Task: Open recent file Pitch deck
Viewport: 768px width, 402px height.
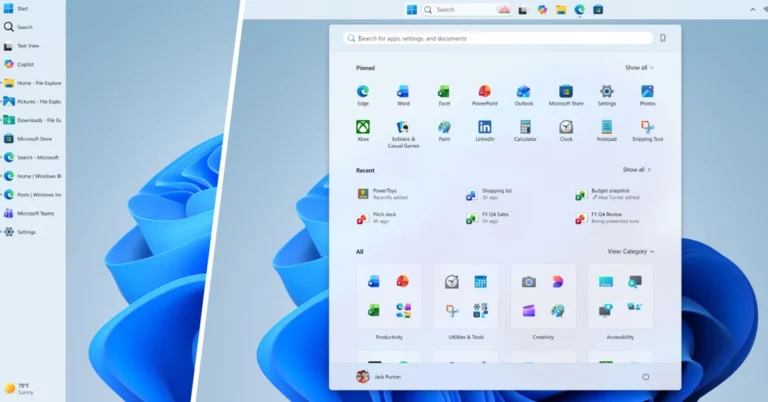Action: coord(377,217)
